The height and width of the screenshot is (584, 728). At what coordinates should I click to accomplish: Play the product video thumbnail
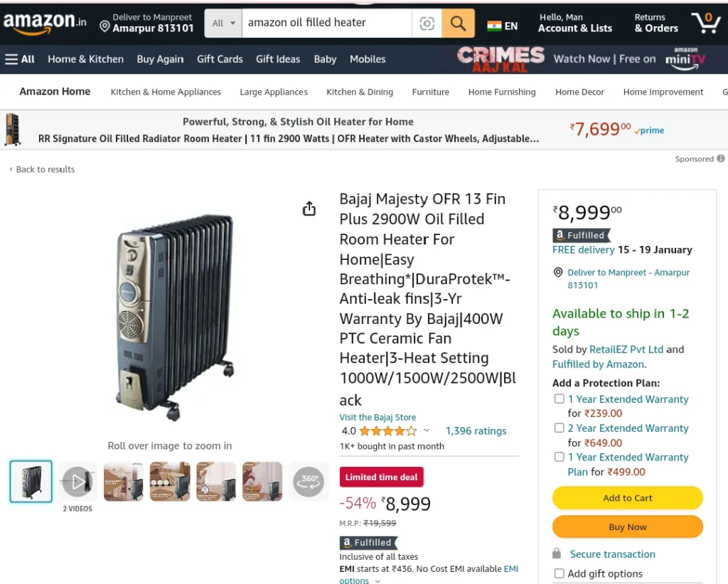click(x=77, y=482)
